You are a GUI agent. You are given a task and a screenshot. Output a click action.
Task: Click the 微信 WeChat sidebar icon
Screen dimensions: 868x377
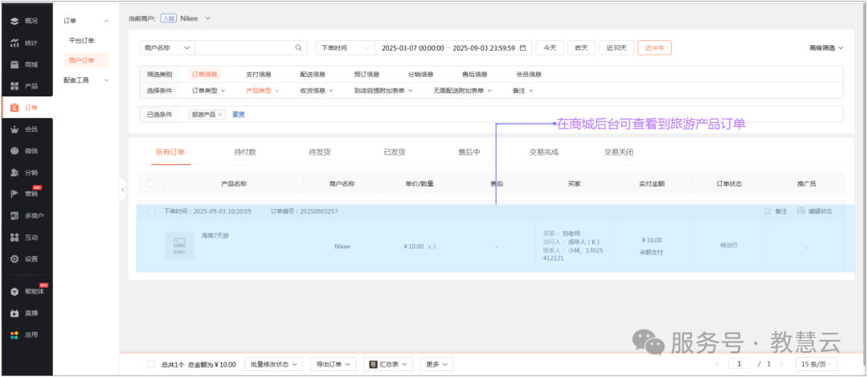tap(14, 151)
